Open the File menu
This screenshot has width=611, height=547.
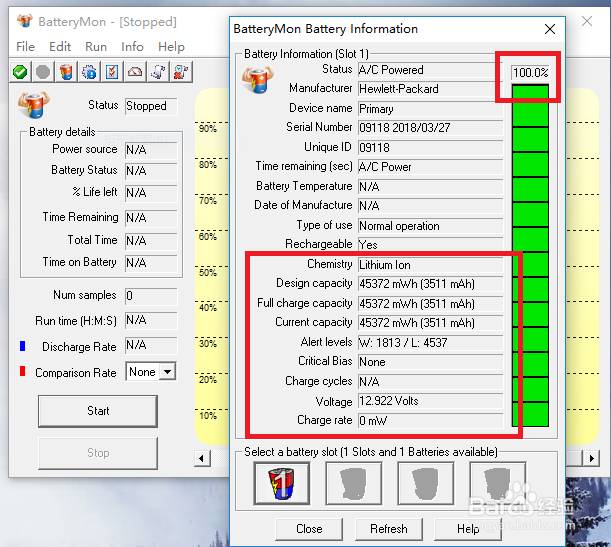point(25,47)
